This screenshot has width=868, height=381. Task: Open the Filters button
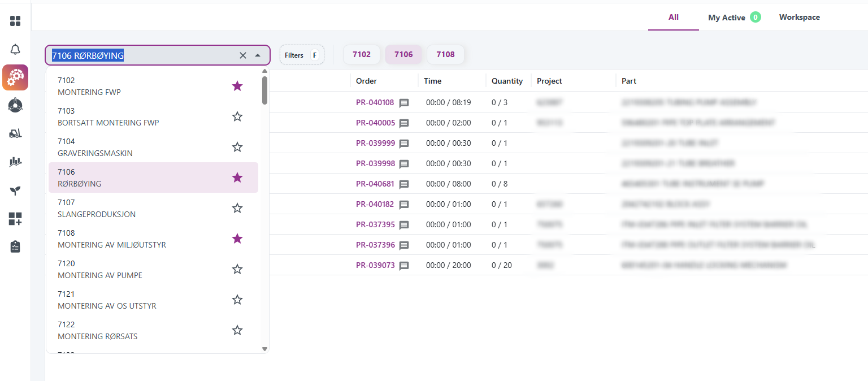pos(302,55)
